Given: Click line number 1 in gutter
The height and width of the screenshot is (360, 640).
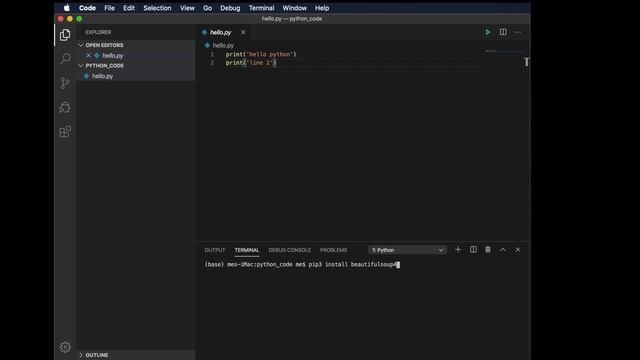Looking at the screenshot, I should [212, 54].
